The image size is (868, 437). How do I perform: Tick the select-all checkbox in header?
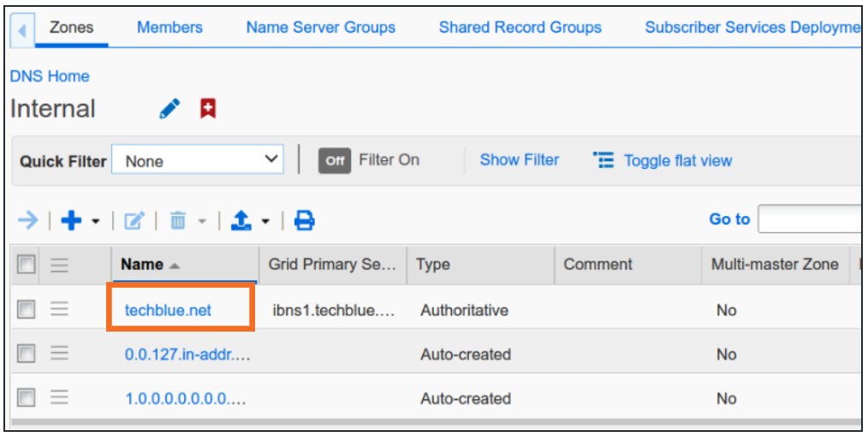point(27,265)
